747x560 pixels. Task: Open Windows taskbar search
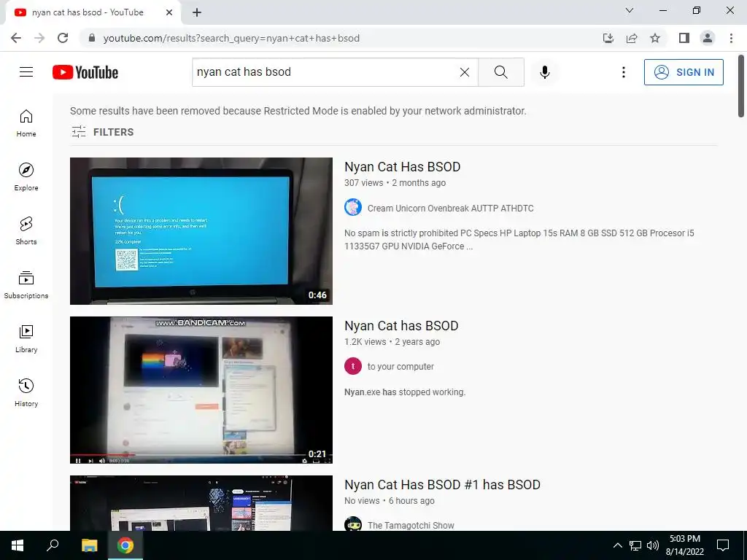click(53, 545)
